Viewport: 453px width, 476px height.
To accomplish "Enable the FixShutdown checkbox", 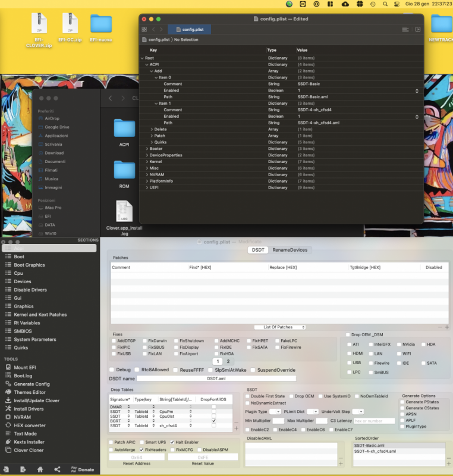I will [176, 341].
